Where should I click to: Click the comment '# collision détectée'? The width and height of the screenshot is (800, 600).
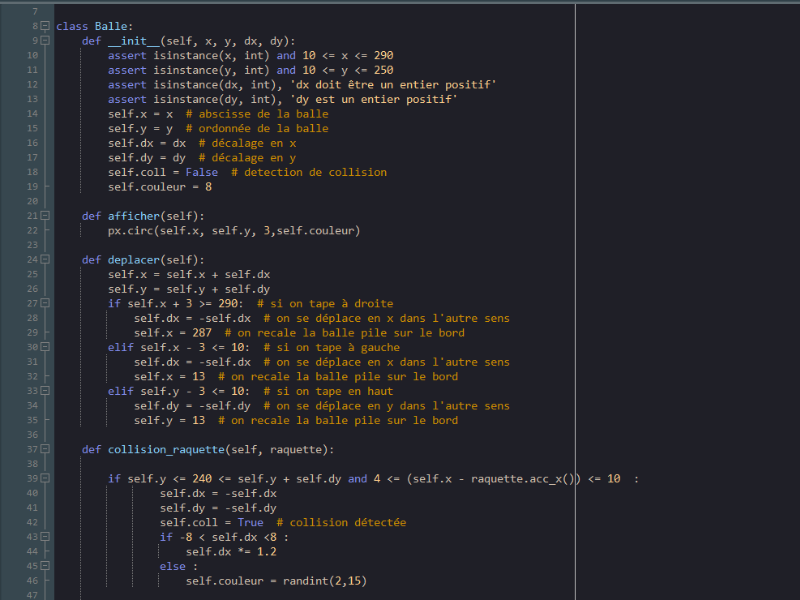point(341,523)
